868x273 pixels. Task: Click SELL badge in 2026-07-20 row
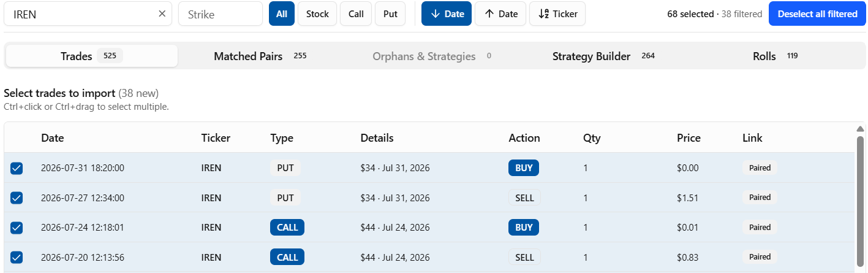point(524,257)
